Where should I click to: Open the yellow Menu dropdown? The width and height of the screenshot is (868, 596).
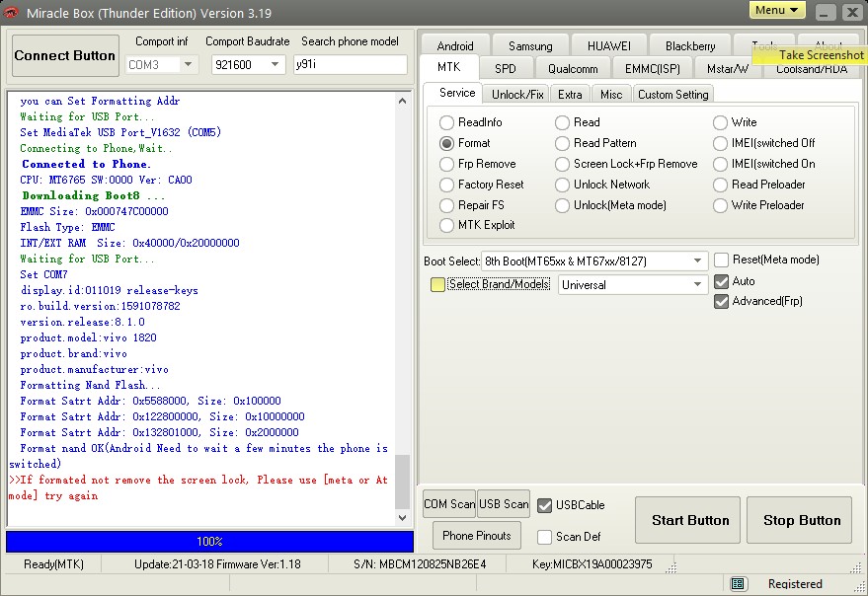(777, 10)
